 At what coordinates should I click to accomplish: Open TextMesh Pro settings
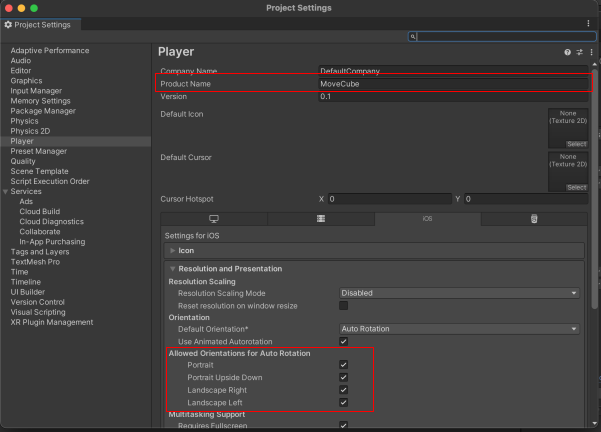click(x=35, y=262)
